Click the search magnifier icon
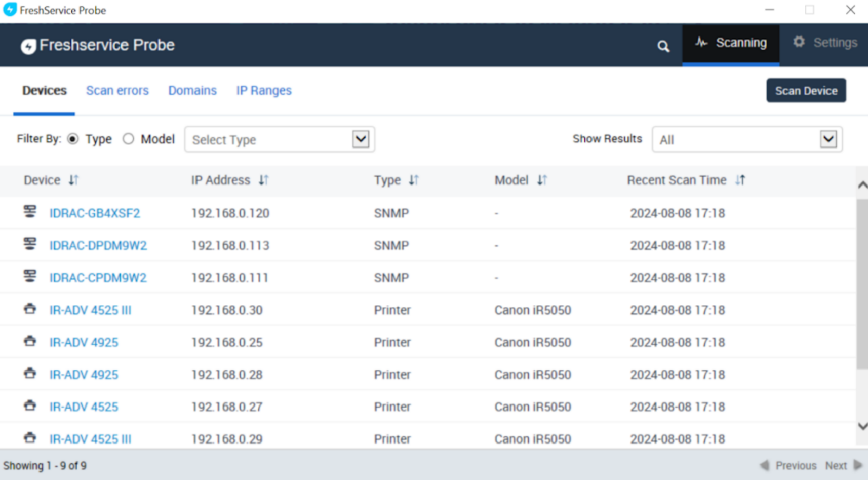This screenshot has width=868, height=480. (x=663, y=47)
